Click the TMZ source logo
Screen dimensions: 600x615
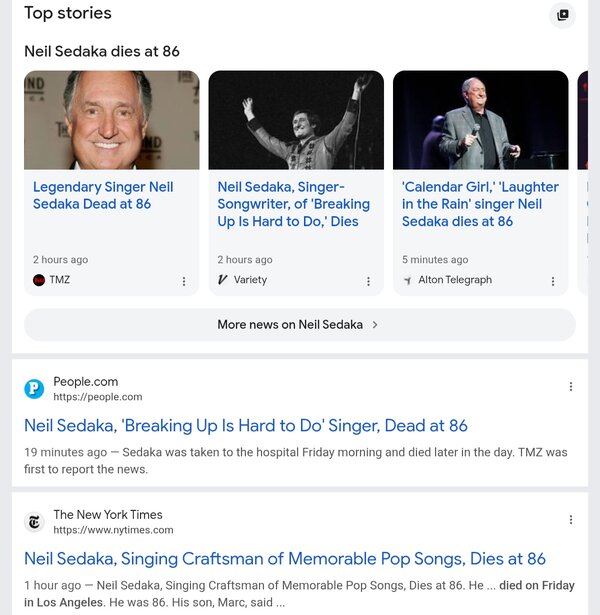point(39,280)
